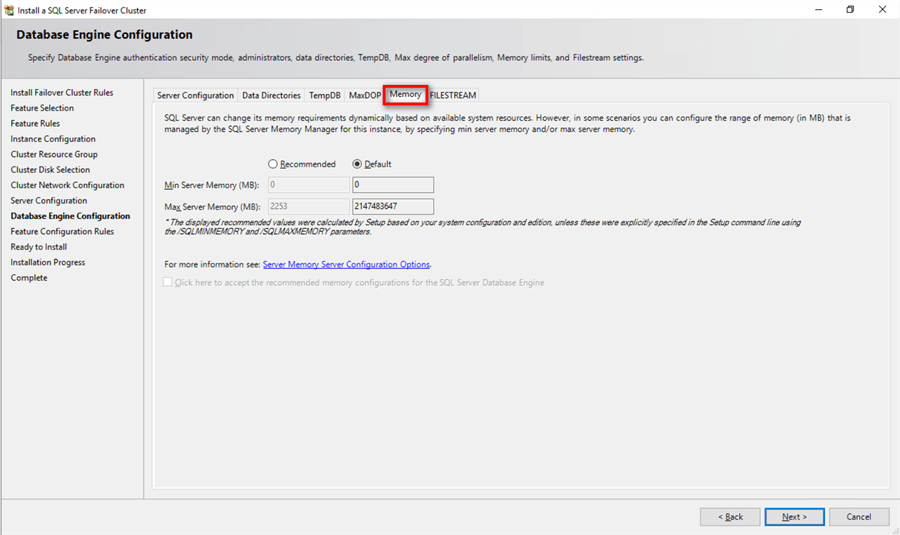This screenshot has height=535, width=900.
Task: Select the Cluster Resource Group step
Action: coord(54,154)
